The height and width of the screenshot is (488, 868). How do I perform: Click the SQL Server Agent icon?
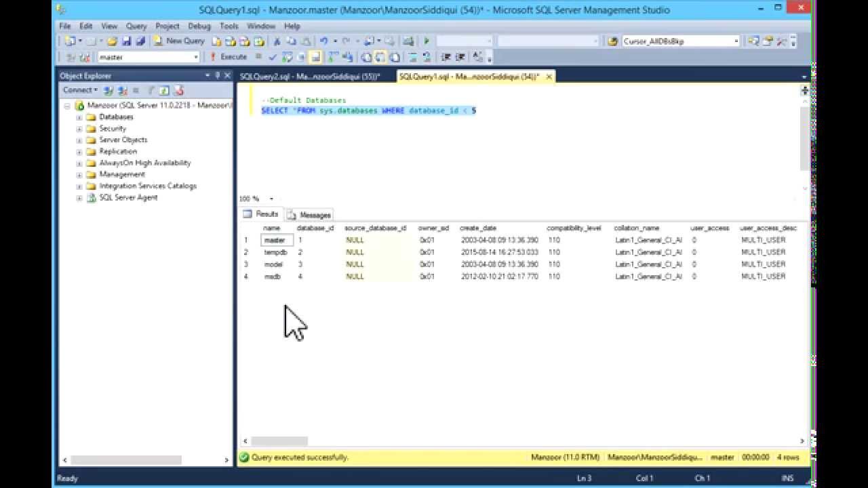(x=92, y=197)
